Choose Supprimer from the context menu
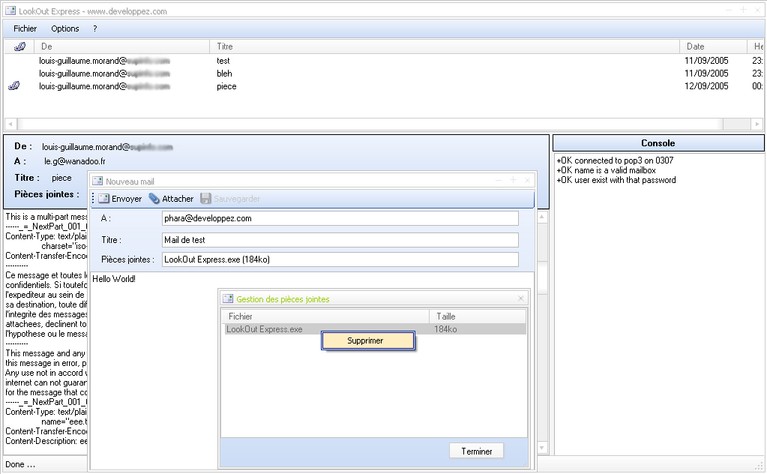 click(365, 341)
